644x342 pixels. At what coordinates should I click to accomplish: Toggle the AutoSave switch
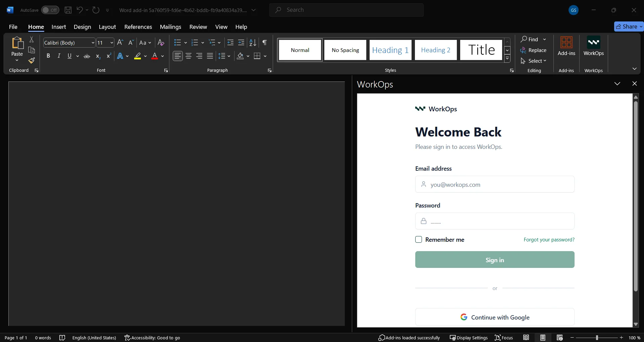click(x=50, y=10)
